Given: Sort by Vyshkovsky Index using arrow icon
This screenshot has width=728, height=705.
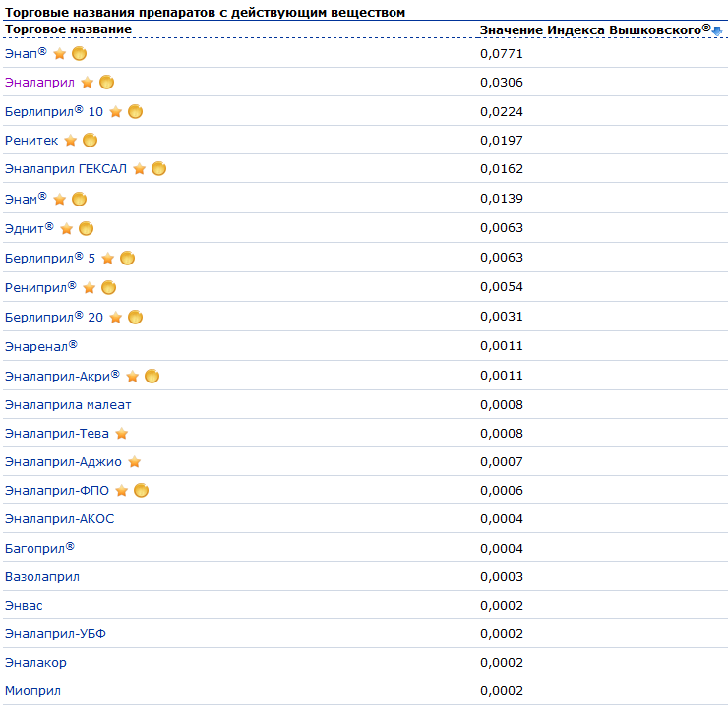Looking at the screenshot, I should [x=717, y=31].
